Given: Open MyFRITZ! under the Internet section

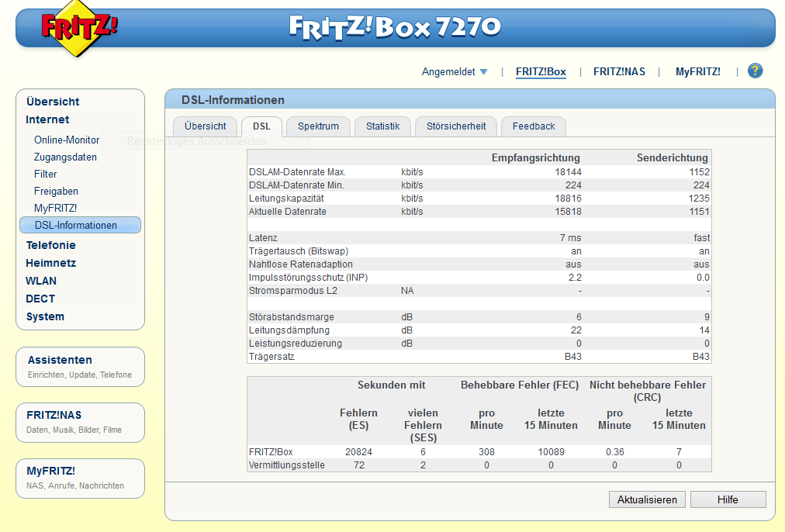Looking at the screenshot, I should [x=56, y=208].
